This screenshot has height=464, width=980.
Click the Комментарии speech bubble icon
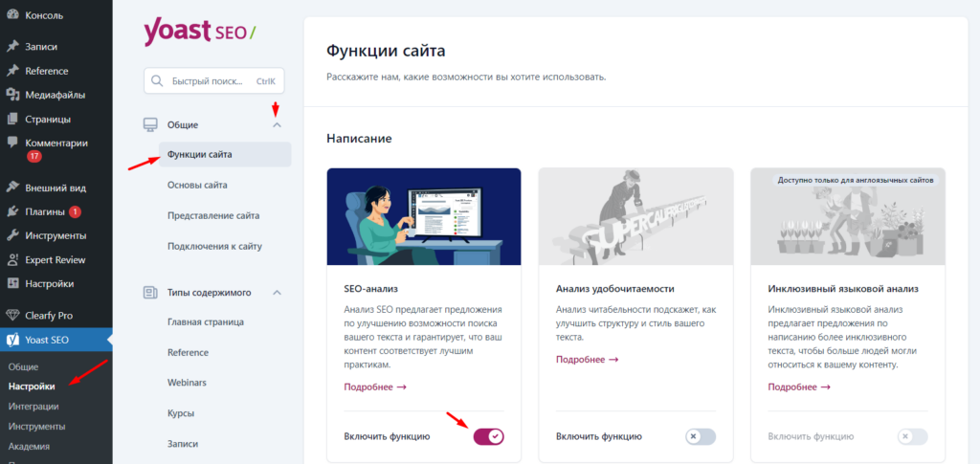pos(12,143)
